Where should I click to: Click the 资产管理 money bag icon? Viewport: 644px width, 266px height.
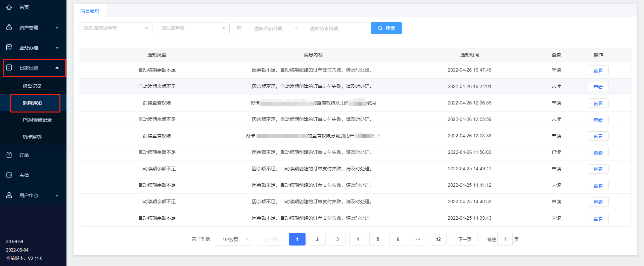(9, 27)
